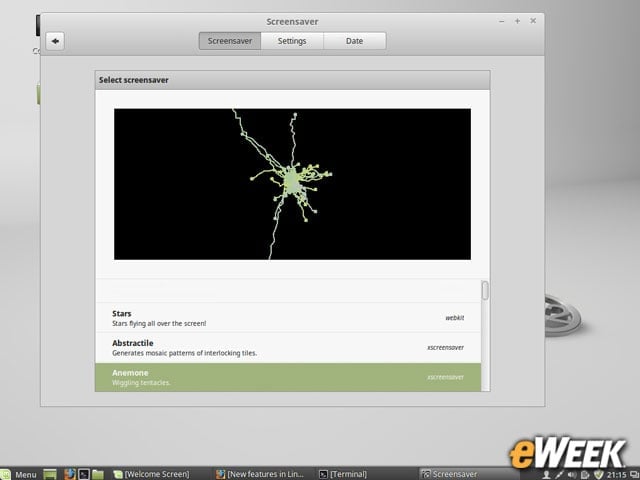The height and width of the screenshot is (480, 640).
Task: Click the 'Select screensaver' heading
Action: (133, 80)
